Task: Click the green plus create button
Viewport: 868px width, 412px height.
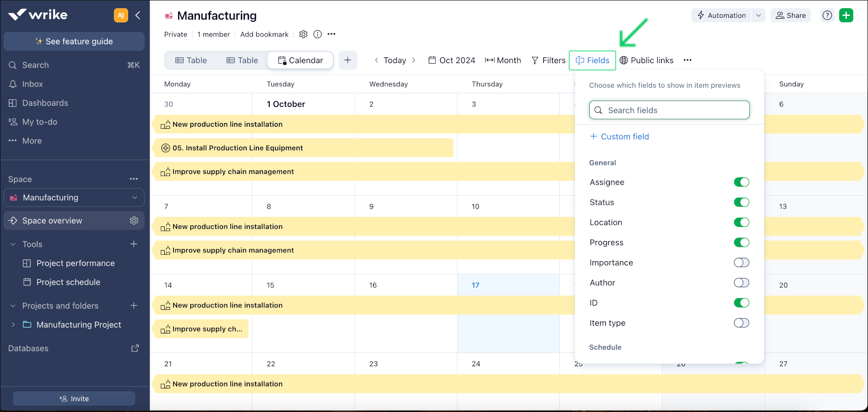Action: (x=846, y=15)
